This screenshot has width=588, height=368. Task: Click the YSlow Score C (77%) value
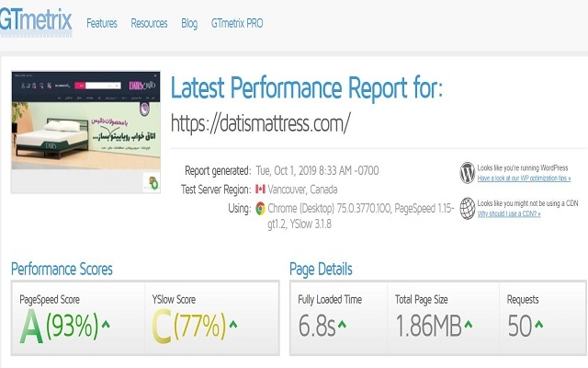(x=189, y=327)
